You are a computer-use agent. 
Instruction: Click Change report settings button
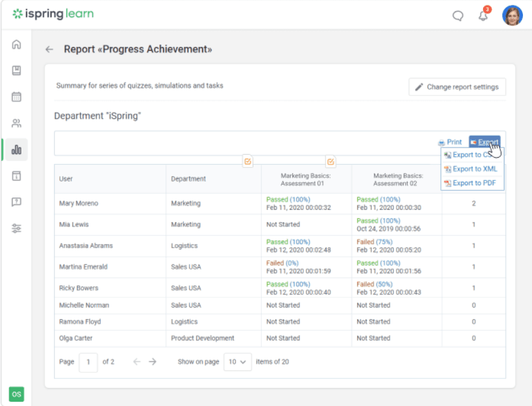[457, 87]
